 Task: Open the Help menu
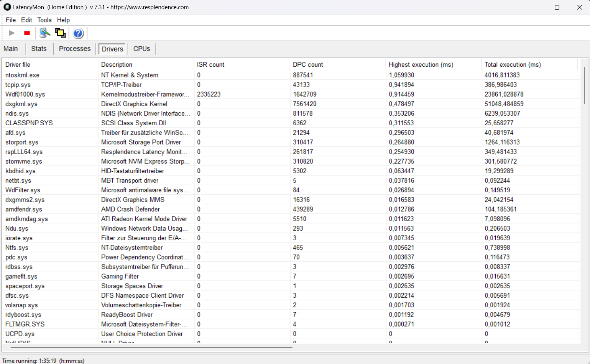pos(63,20)
